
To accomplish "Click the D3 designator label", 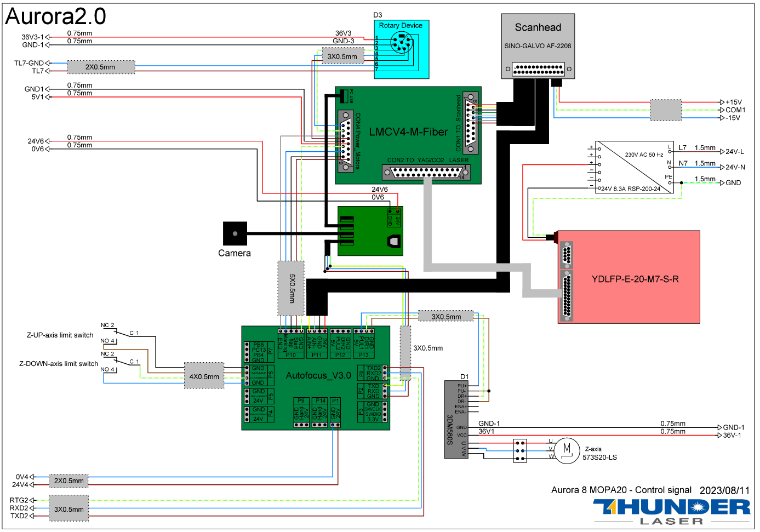I will (x=378, y=15).
